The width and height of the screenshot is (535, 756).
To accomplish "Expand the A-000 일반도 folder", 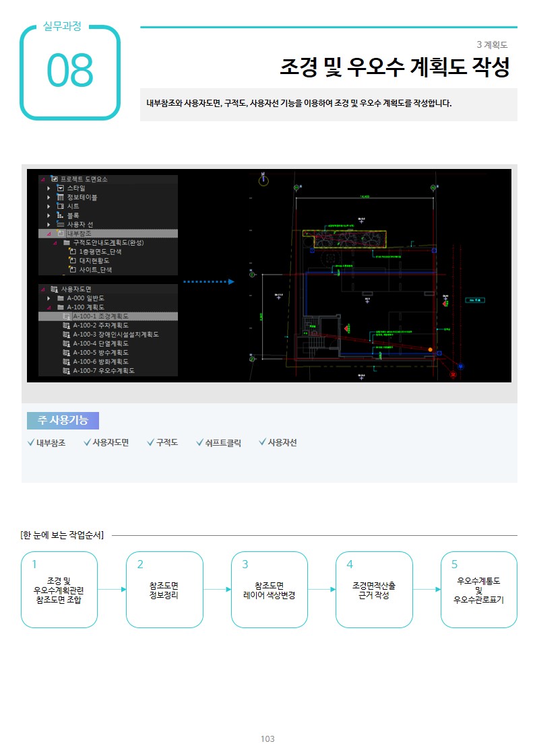I will 49,298.
